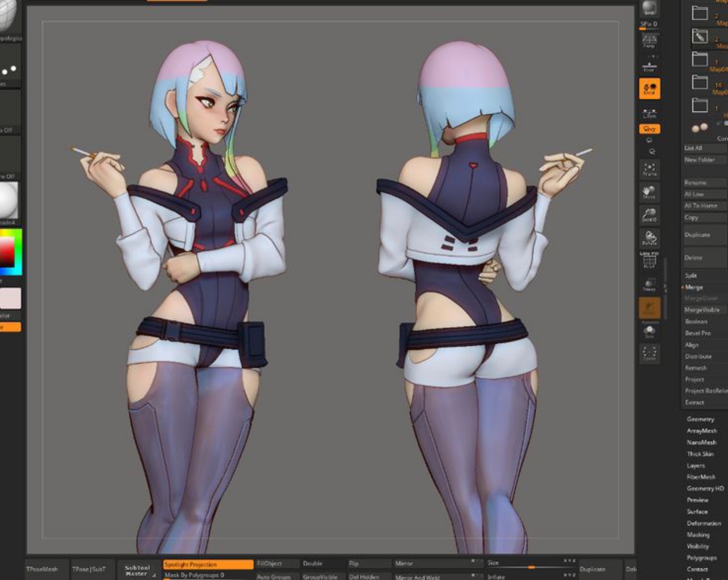Open the Polygroups section

(x=701, y=558)
